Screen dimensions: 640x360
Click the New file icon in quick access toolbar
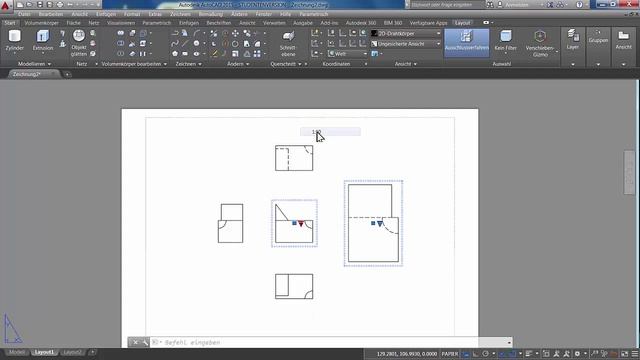[20, 5]
